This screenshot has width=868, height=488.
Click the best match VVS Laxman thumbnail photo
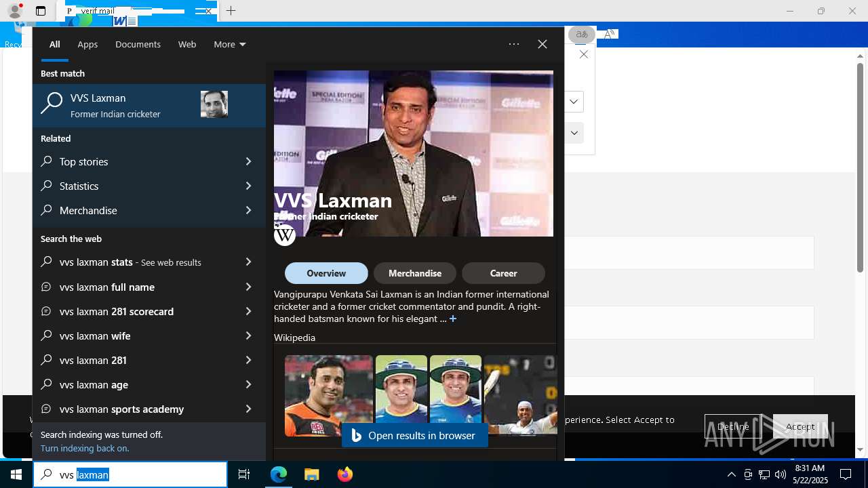[x=214, y=104]
